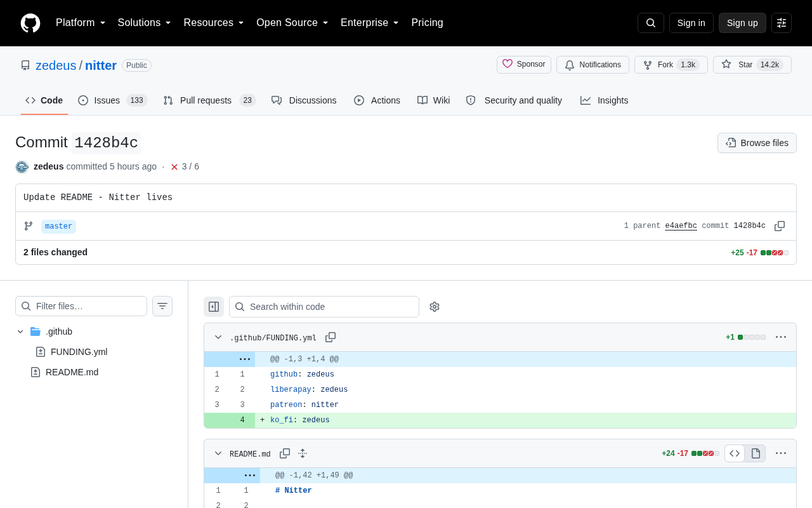Click zedeus avatar next to commit author
This screenshot has width=812, height=508.
pos(22,167)
